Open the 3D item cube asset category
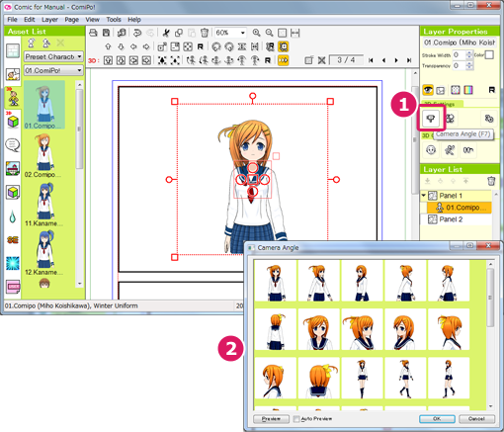Screen dimensions: 504x432 point(13,121)
